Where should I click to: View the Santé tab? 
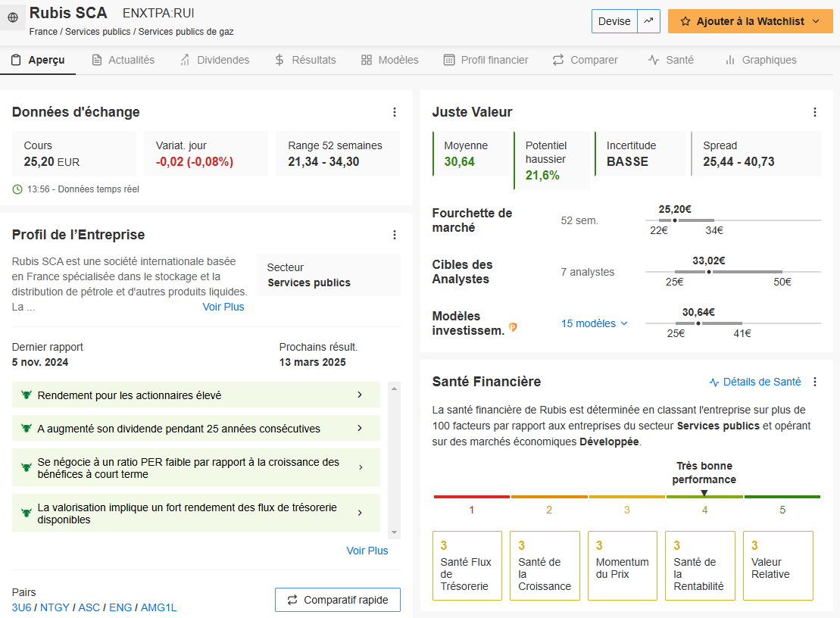point(671,60)
